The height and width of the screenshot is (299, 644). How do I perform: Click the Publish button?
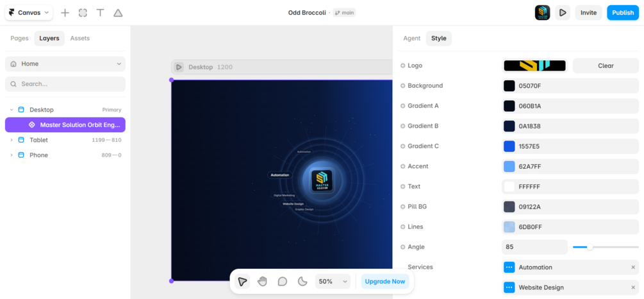623,13
